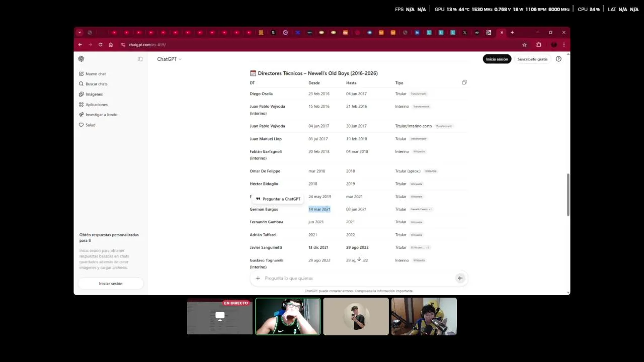Click the Desde column header
644x362 pixels.
(x=314, y=83)
